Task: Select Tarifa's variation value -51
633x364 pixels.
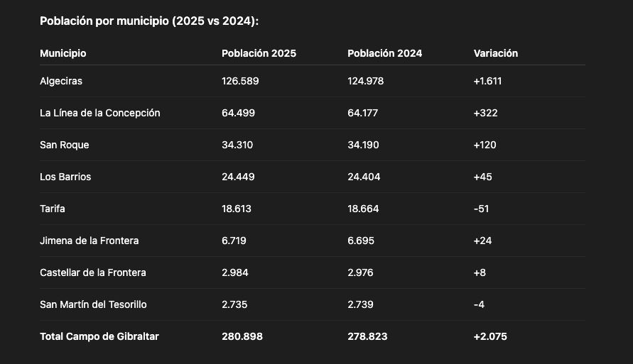Action: pos(481,209)
